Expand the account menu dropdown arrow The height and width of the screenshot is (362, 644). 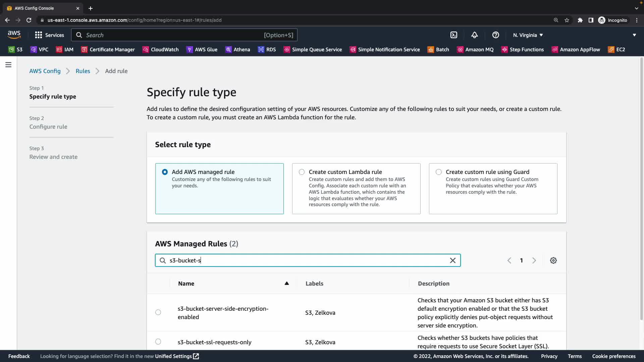coord(634,35)
